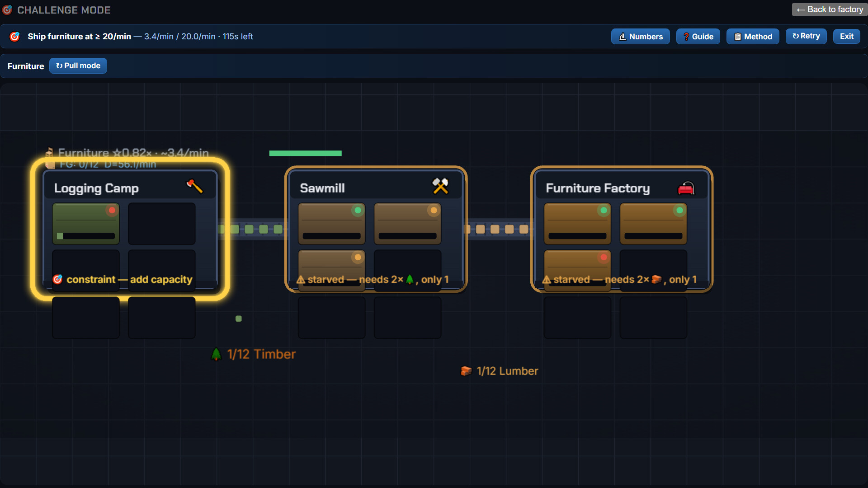Click the Challenge Mode target icon
Screen dimensions: 868x488
click(x=7, y=10)
